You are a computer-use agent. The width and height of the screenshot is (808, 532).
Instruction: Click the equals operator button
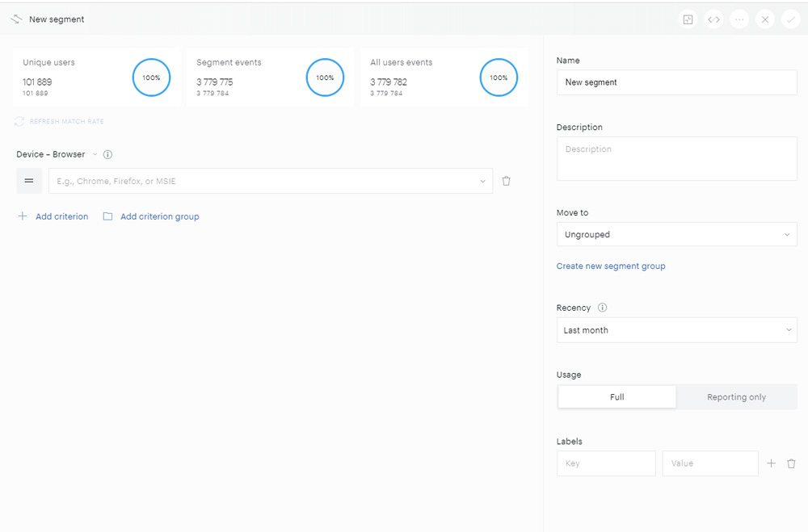point(29,181)
